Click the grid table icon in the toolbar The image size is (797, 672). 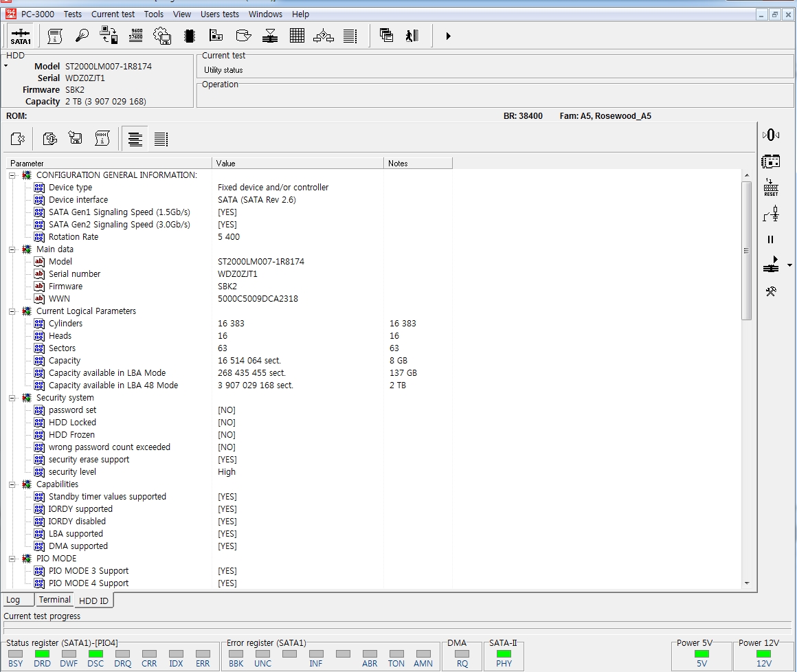297,36
